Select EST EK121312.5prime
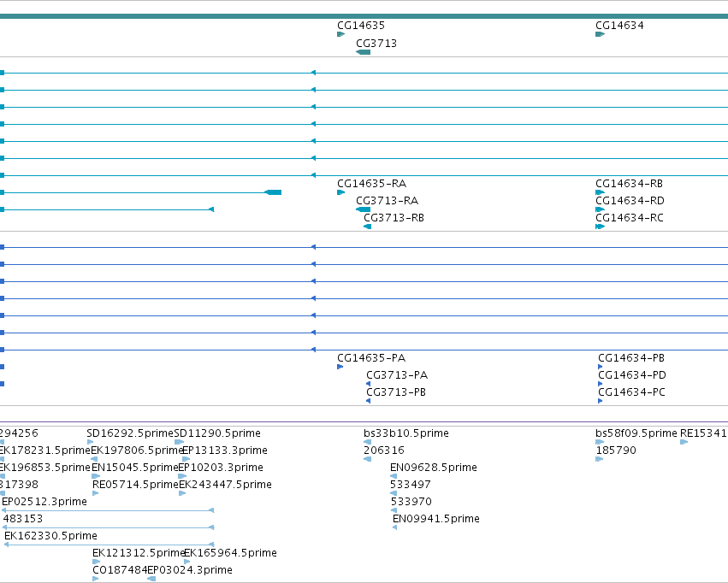Screen dimensions: 728x583 pyautogui.click(x=138, y=553)
